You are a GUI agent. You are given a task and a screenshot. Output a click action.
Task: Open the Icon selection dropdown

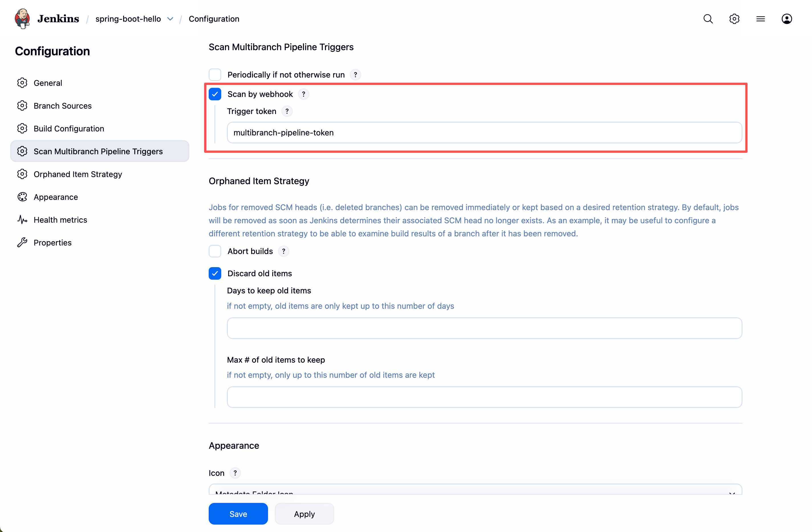475,490
